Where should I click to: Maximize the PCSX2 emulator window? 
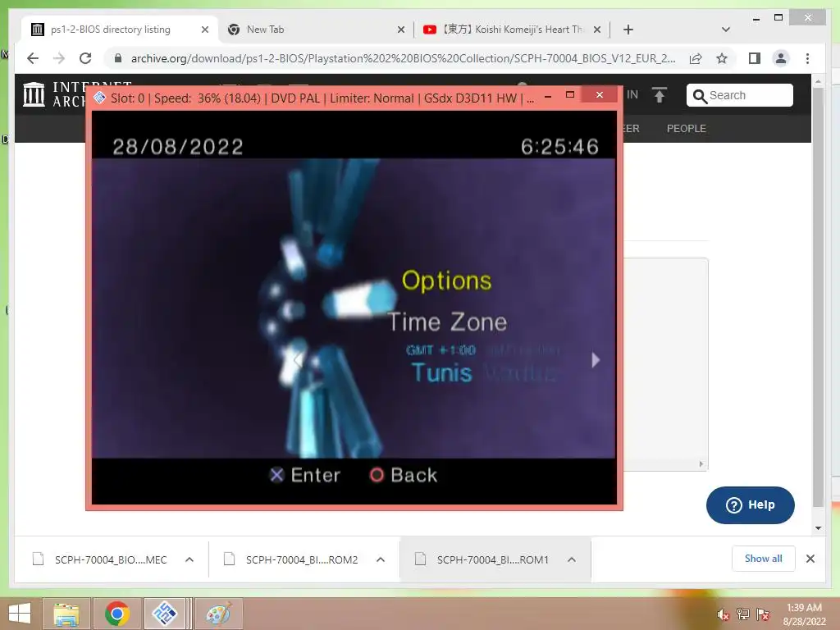click(x=570, y=95)
